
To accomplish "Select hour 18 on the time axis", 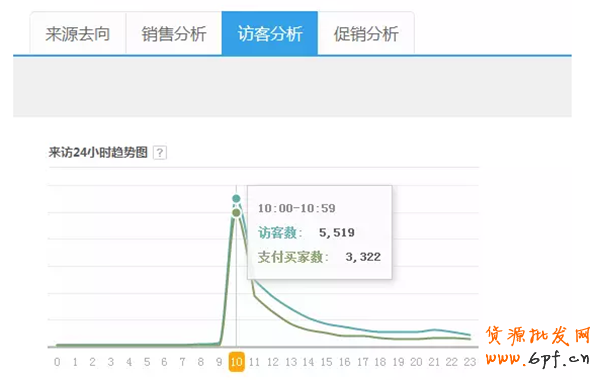I will point(380,362).
